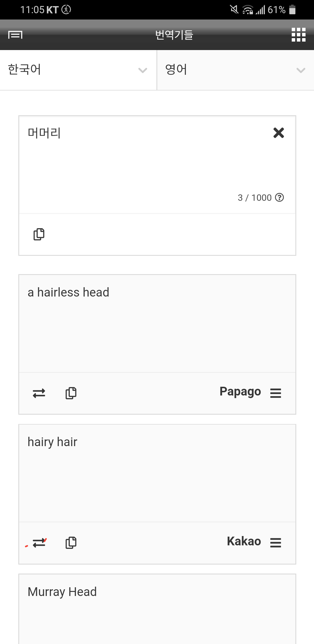The height and width of the screenshot is (644, 314).
Task: Copy the source Korean text
Action: click(39, 234)
